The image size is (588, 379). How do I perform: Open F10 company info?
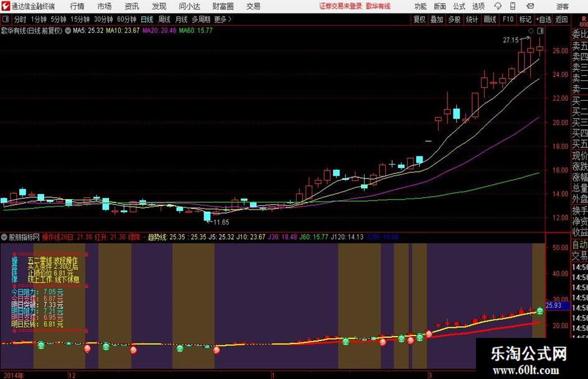pos(508,19)
